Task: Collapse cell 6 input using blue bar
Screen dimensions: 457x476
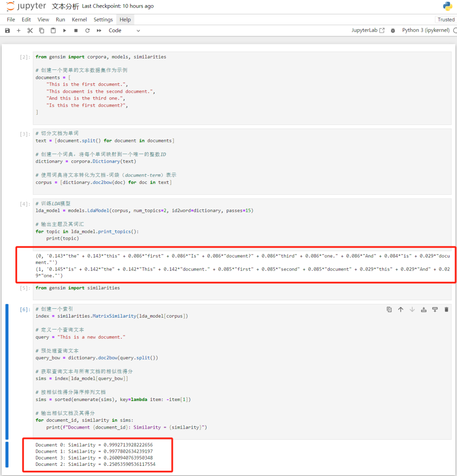Action: [x=7, y=372]
